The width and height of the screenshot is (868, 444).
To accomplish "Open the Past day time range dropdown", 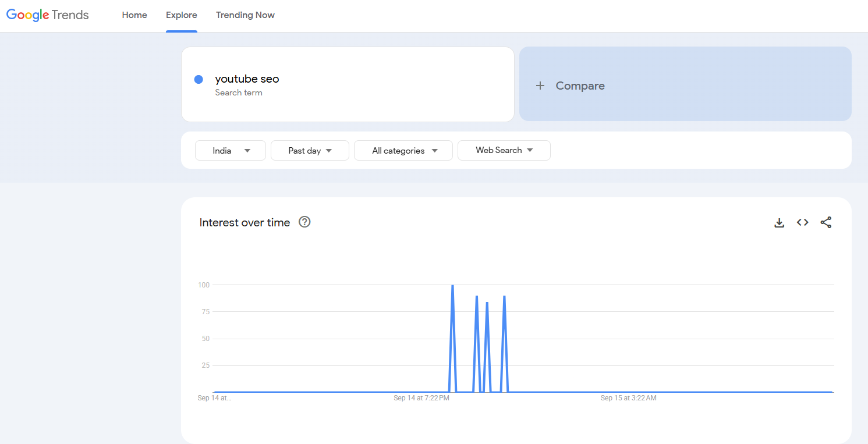I will 310,150.
